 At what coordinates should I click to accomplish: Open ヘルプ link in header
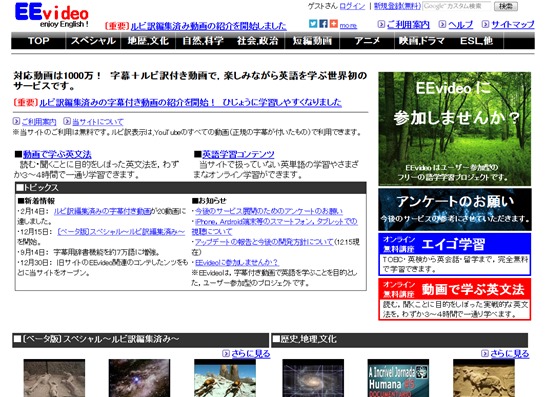[460, 25]
